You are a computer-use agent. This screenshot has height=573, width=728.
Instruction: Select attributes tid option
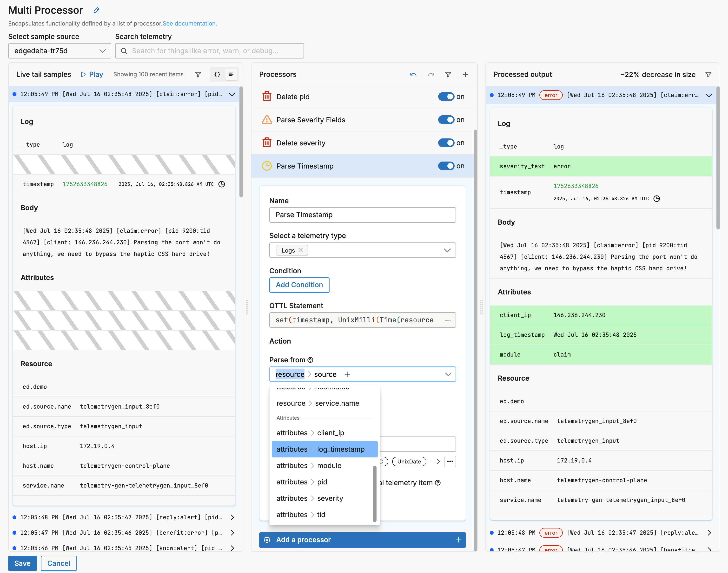coord(324,515)
